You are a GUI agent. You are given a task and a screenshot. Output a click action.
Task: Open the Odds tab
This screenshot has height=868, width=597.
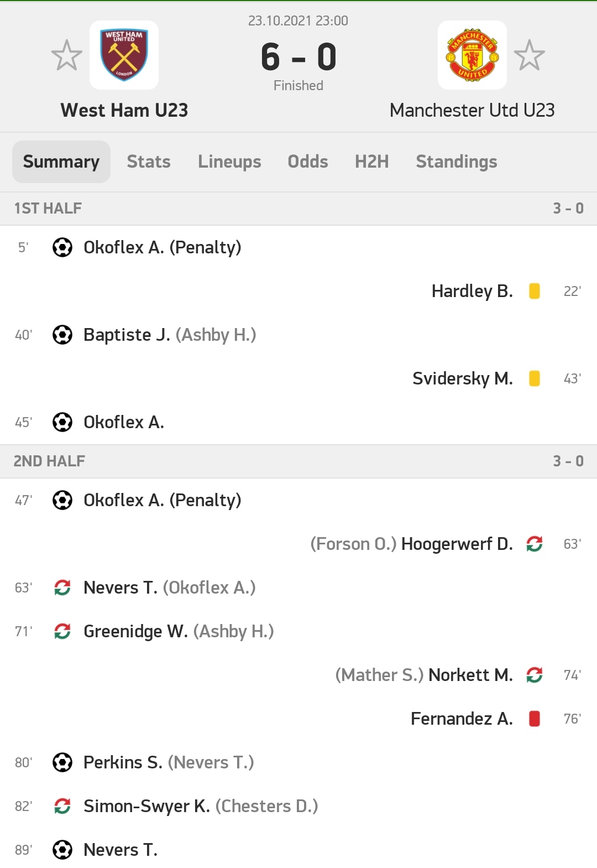coord(308,162)
